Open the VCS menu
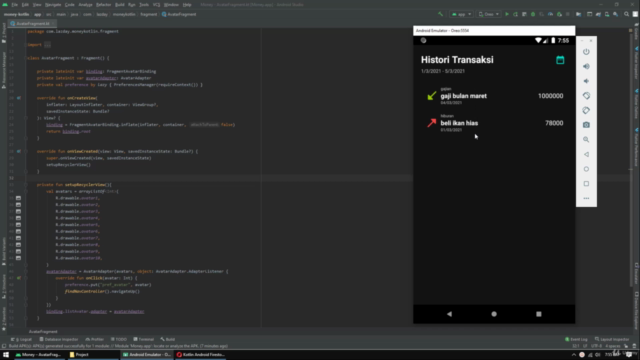This screenshot has height=360, width=640. 156,4
